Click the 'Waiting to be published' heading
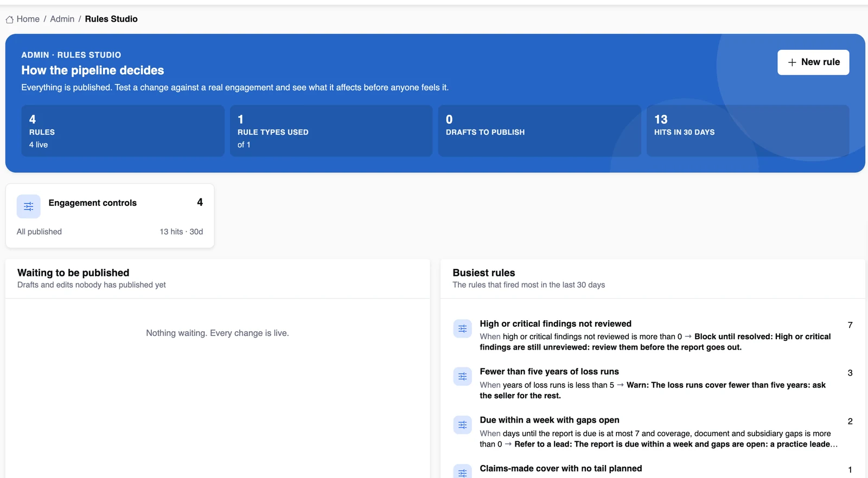The height and width of the screenshot is (478, 868). pos(73,273)
